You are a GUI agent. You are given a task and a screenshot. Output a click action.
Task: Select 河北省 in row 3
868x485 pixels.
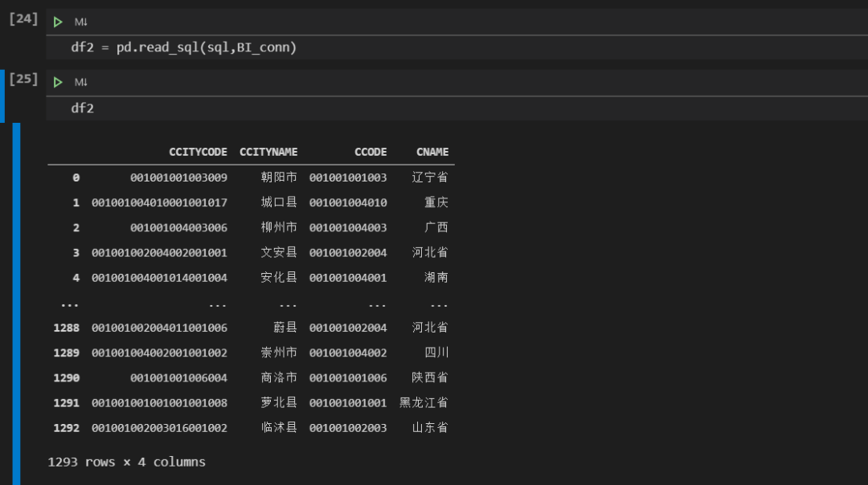point(430,253)
